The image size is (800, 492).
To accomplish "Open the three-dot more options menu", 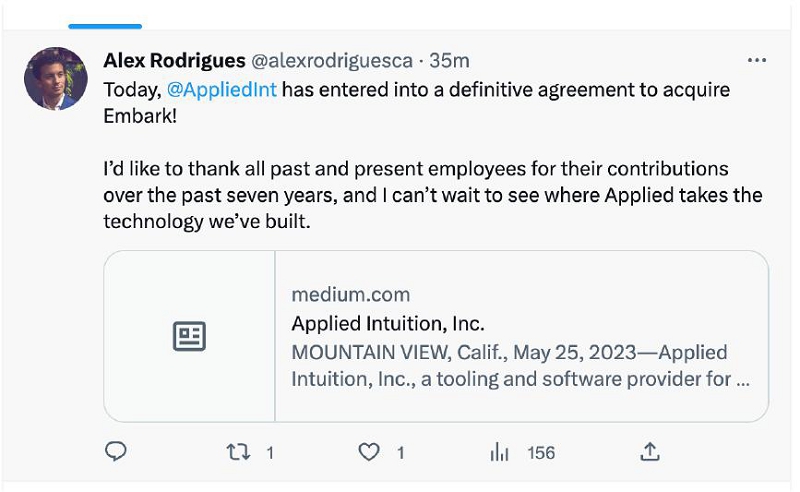I will click(x=757, y=61).
